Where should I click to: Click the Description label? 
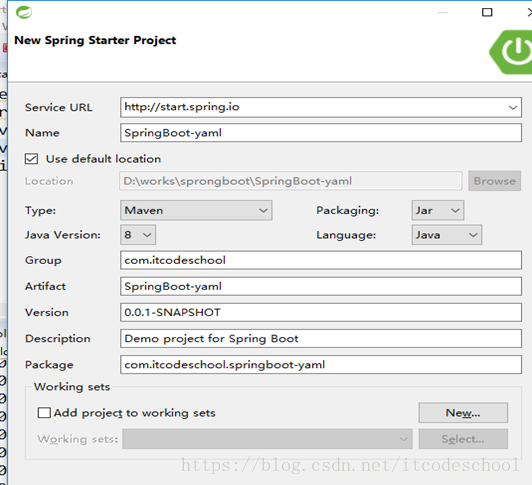point(58,339)
